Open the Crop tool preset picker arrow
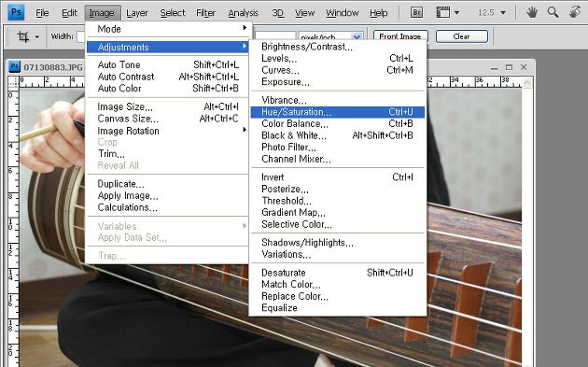Image resolution: width=588 pixels, height=367 pixels. (x=36, y=36)
